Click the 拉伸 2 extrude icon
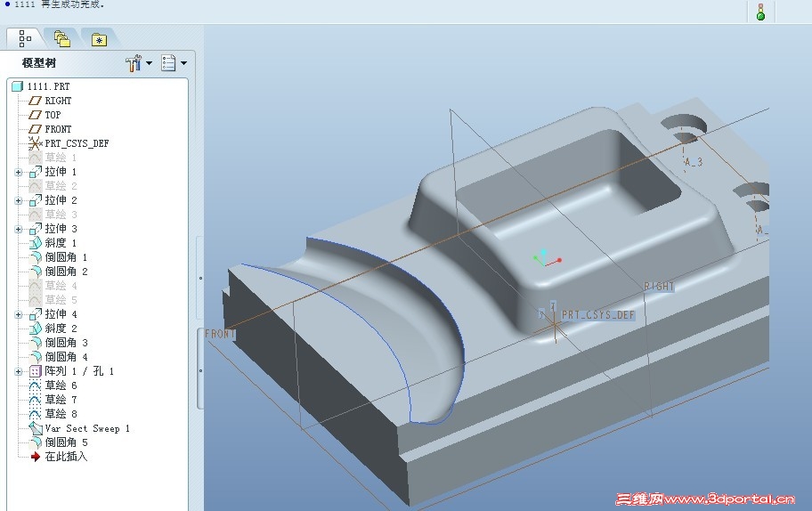 tap(36, 200)
